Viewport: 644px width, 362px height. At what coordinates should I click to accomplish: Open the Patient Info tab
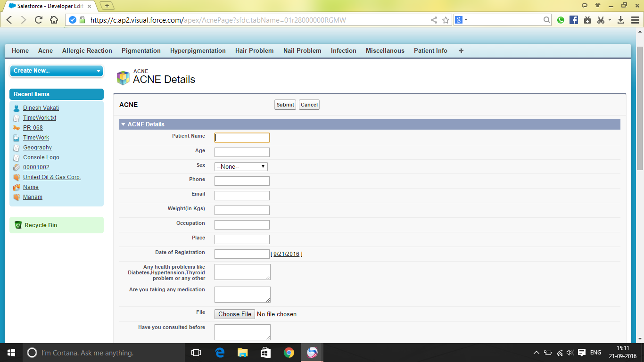[430, 50]
